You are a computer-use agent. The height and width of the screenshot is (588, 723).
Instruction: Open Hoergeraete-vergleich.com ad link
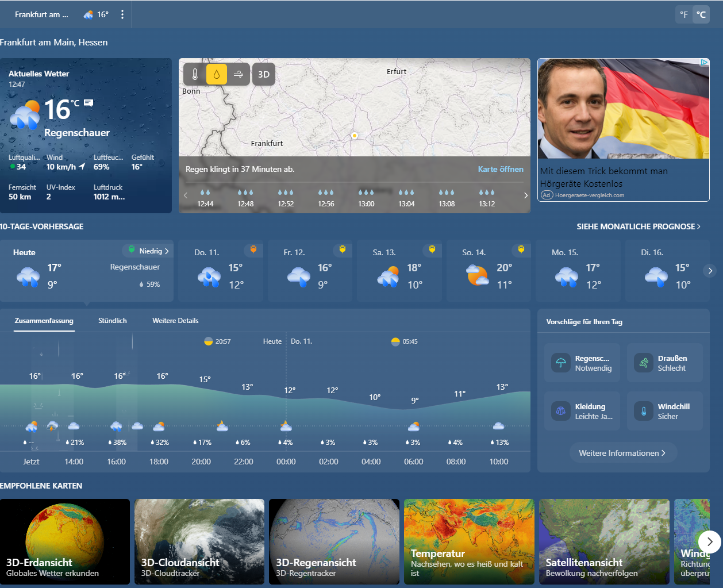590,195
